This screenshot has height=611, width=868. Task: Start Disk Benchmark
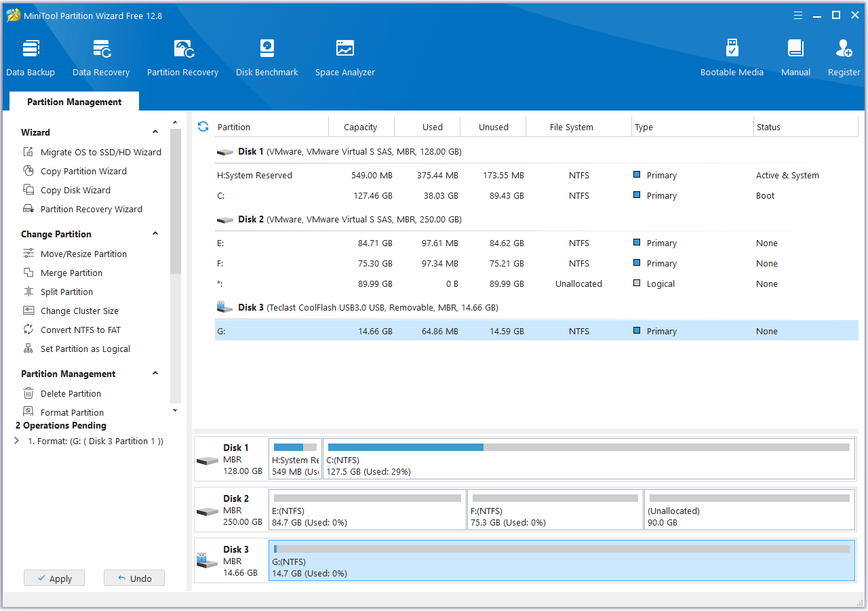(267, 58)
